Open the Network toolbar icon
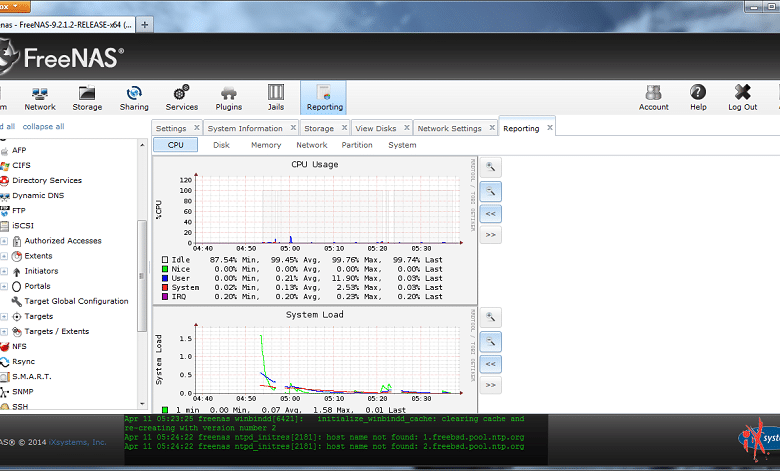Viewport: 780px width, 471px height. [40, 97]
